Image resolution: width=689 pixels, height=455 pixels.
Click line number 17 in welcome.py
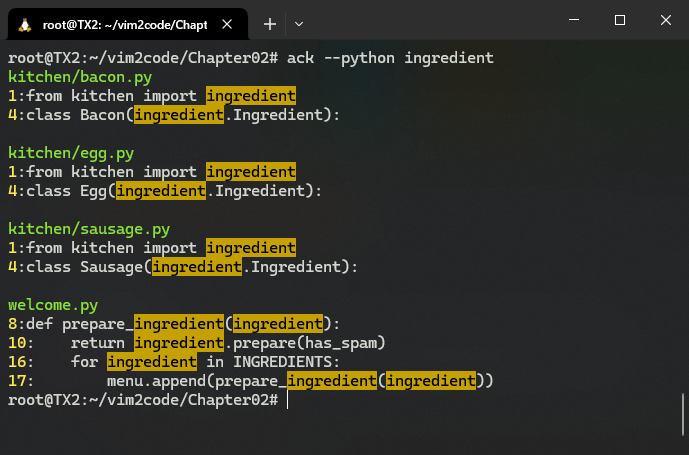17,381
